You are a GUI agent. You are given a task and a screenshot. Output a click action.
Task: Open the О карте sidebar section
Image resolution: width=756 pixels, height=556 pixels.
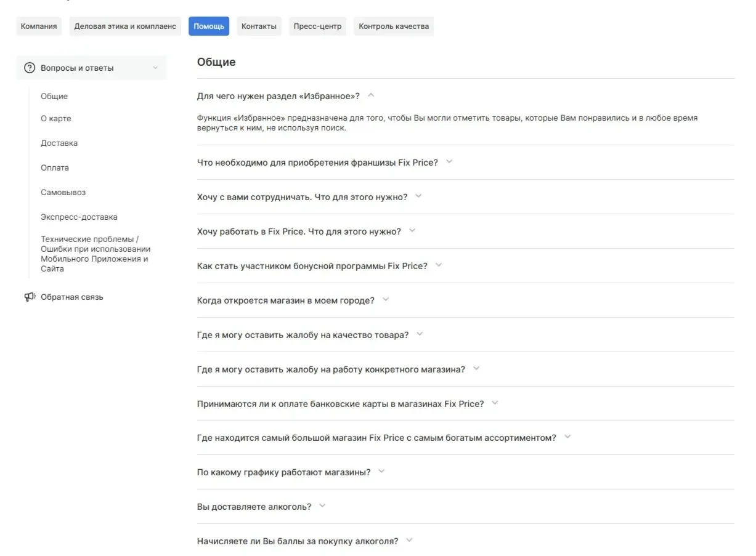[56, 119]
